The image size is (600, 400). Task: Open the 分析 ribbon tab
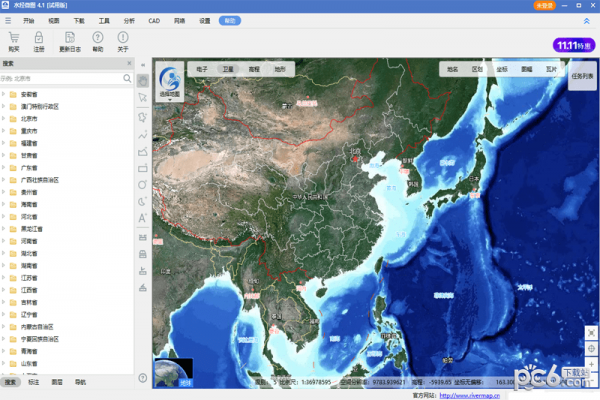click(129, 21)
